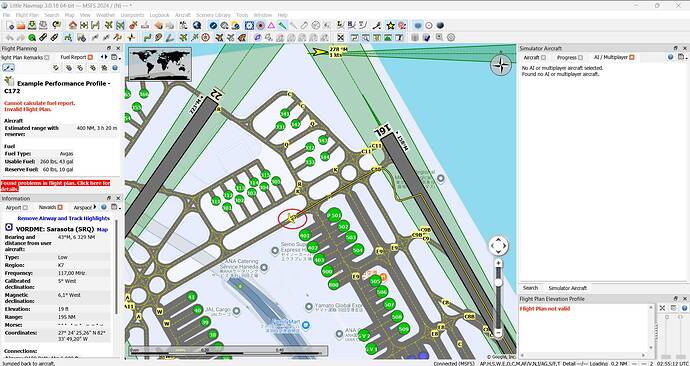Open the Information panel tab list dropdown
The width and height of the screenshot is (690, 366).
coord(115,207)
